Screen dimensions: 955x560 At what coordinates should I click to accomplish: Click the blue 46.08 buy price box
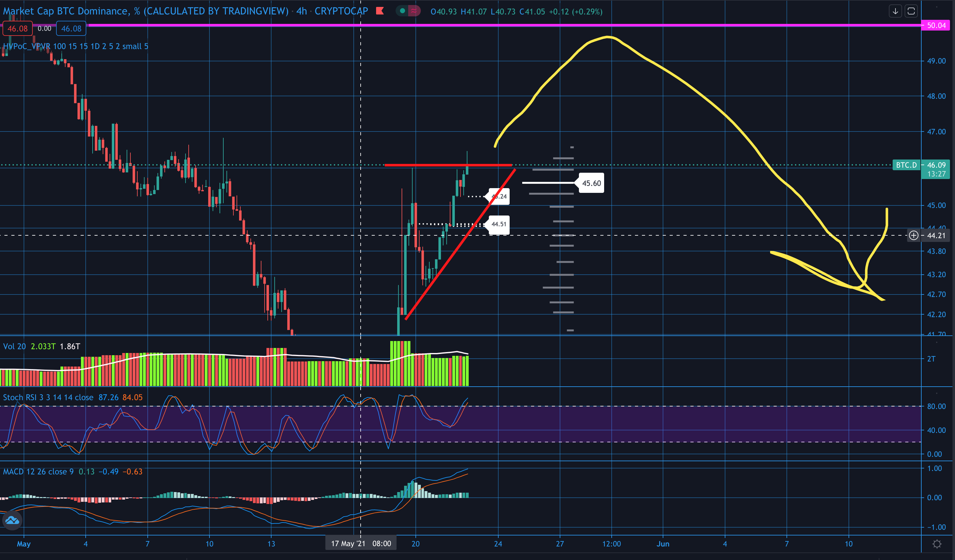pos(71,29)
